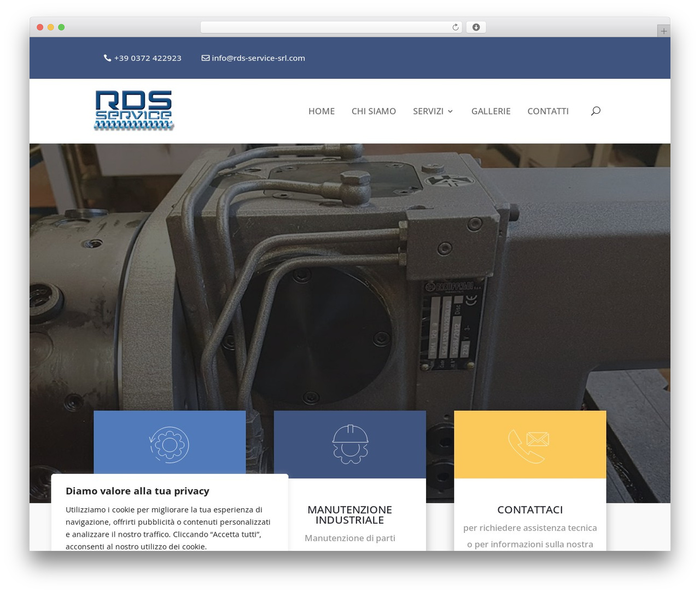
Task: Click the 'Manutenzione di parti' text
Action: pyautogui.click(x=350, y=538)
